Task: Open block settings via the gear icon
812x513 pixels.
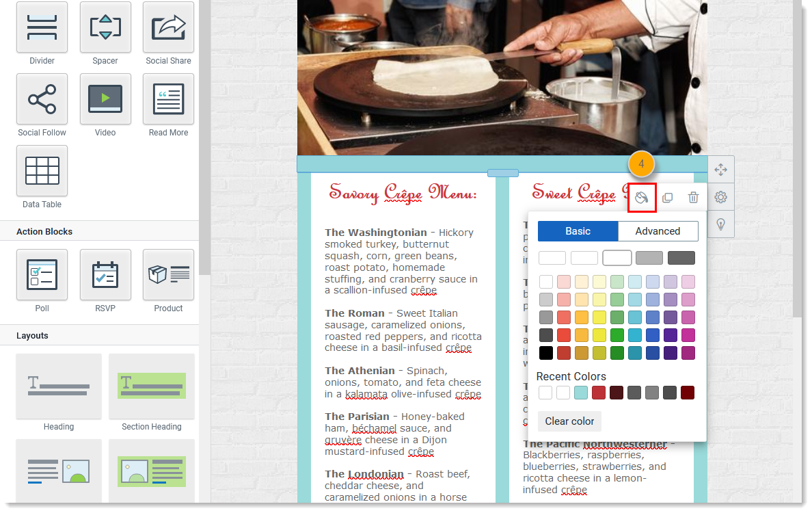Action: tap(720, 197)
